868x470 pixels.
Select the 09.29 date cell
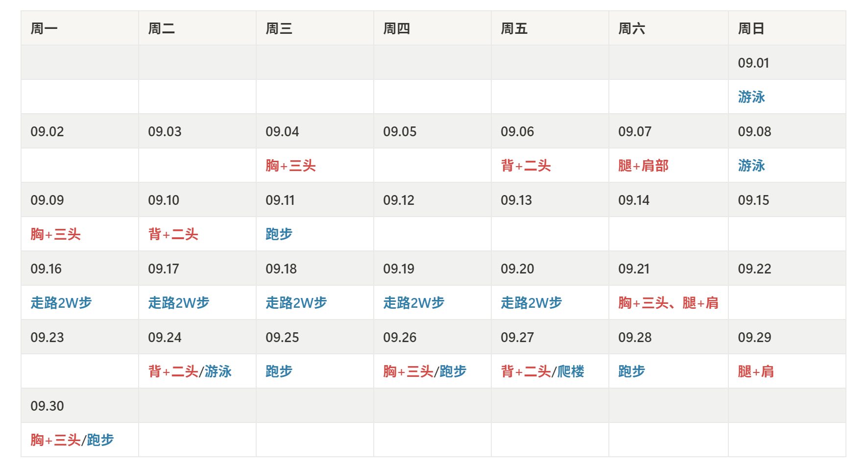[x=787, y=337]
